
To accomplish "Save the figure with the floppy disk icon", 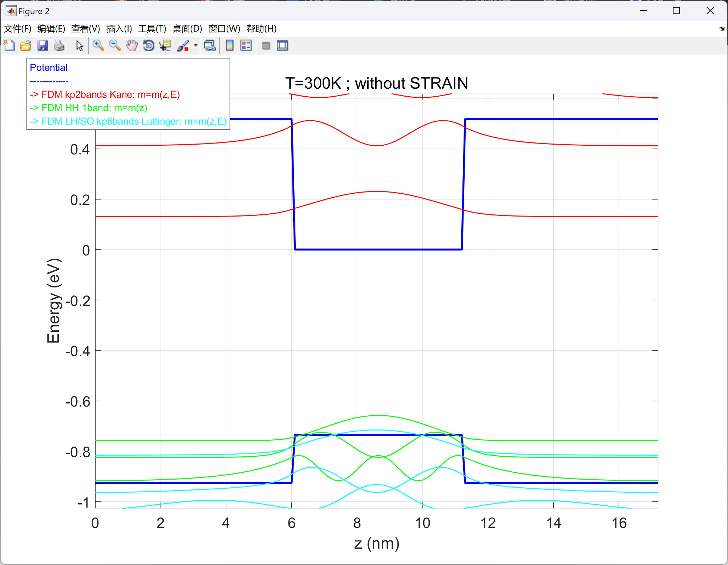I will tap(43, 46).
